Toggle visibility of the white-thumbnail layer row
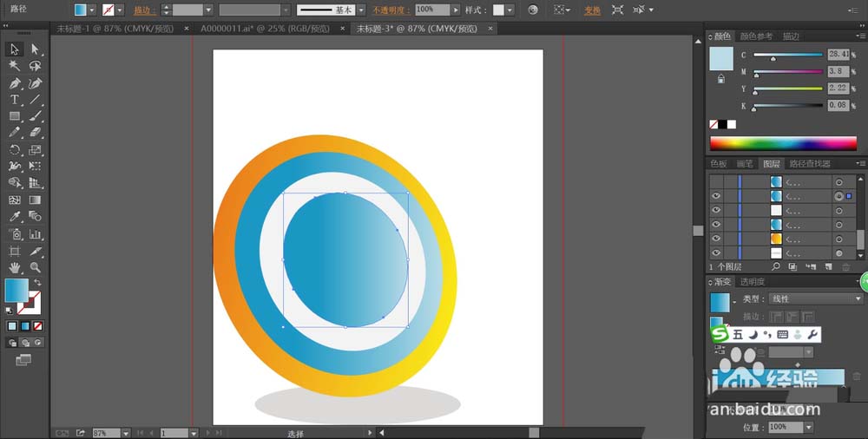Image resolution: width=868 pixels, height=439 pixels. (716, 210)
